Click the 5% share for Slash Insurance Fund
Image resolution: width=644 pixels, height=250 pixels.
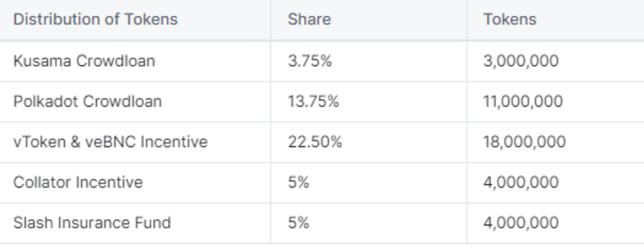tap(298, 223)
